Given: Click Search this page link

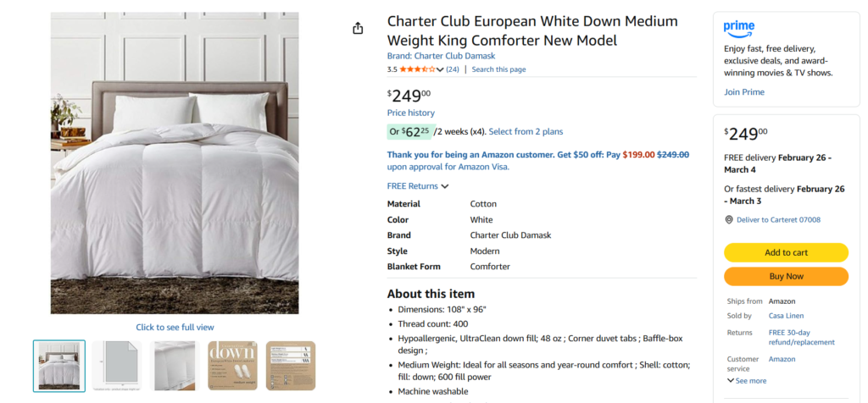Looking at the screenshot, I should [x=498, y=69].
